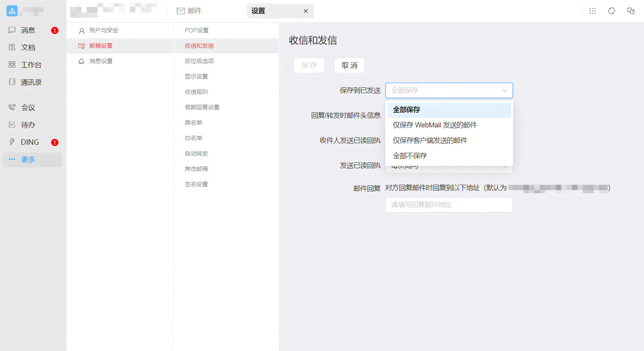
Task: Open the 会议 meeting icon
Action: pos(12,107)
